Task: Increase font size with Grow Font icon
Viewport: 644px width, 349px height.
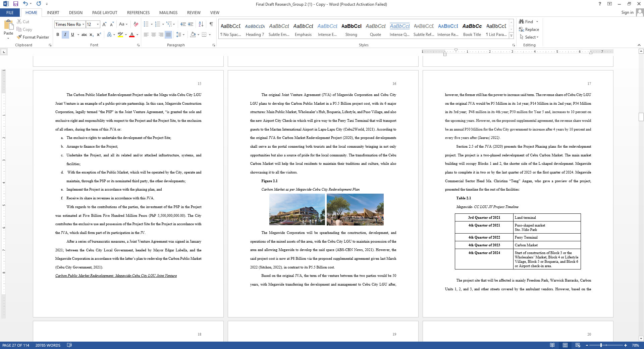Action: tap(104, 24)
